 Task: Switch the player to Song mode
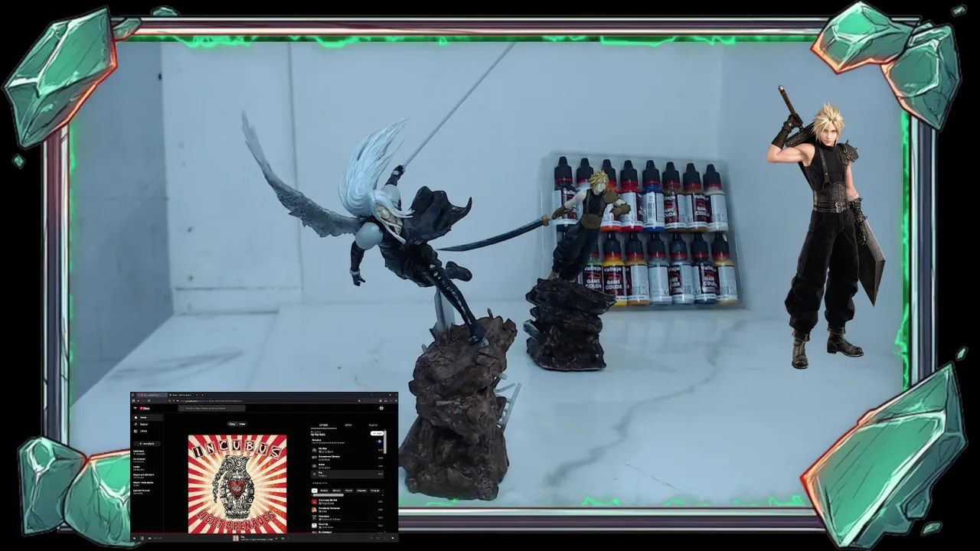tap(232, 424)
